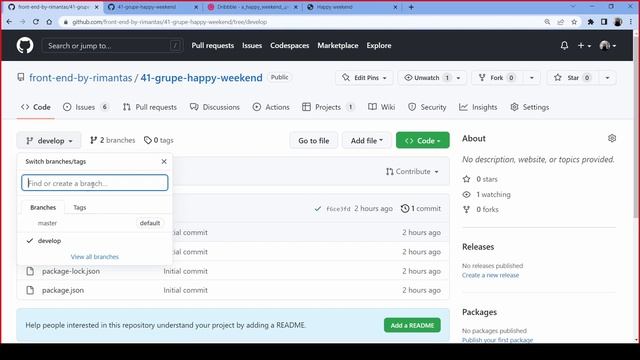Click the Add a README button
The height and width of the screenshot is (360, 640).
tap(412, 325)
